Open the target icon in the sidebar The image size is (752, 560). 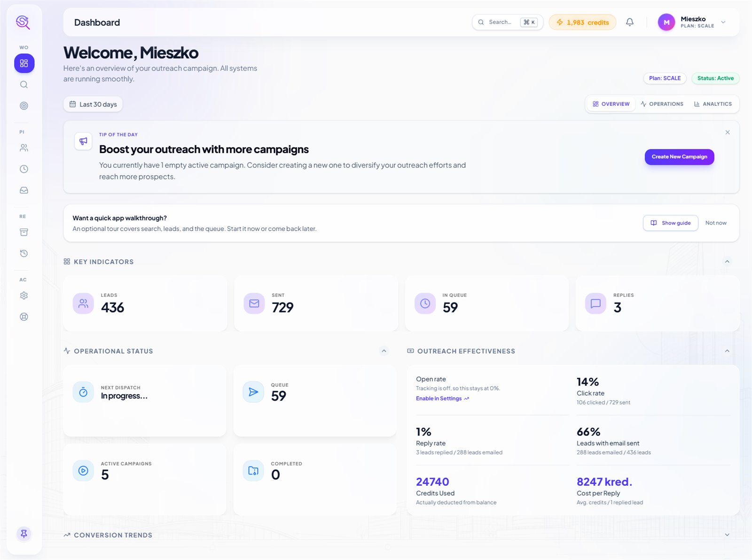(24, 106)
